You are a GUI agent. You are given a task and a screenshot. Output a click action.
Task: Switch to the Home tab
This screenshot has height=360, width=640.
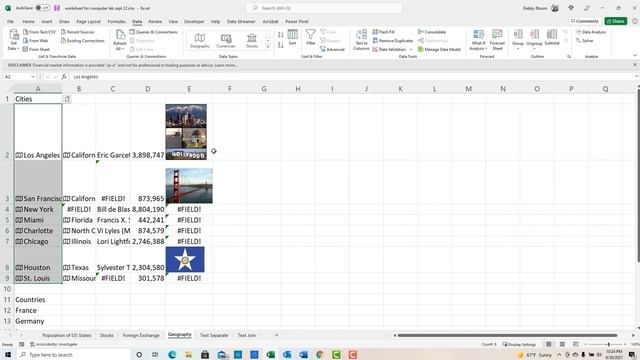click(28, 21)
